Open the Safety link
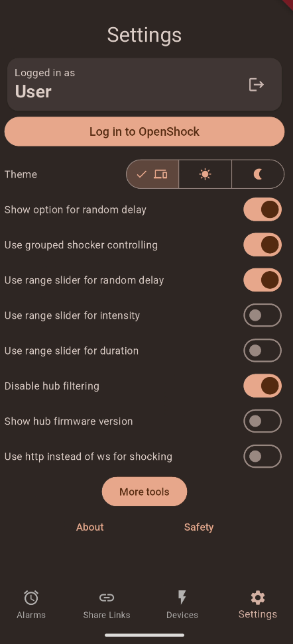The image size is (293, 644). click(199, 527)
